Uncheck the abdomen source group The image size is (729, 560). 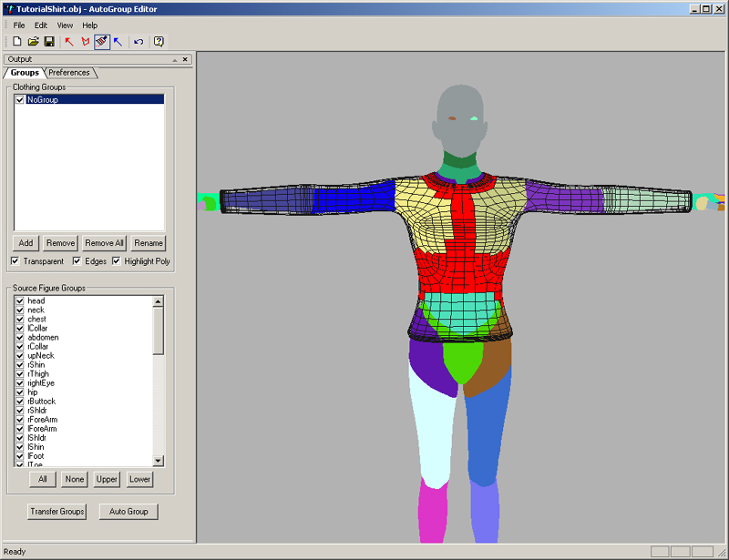[20, 338]
